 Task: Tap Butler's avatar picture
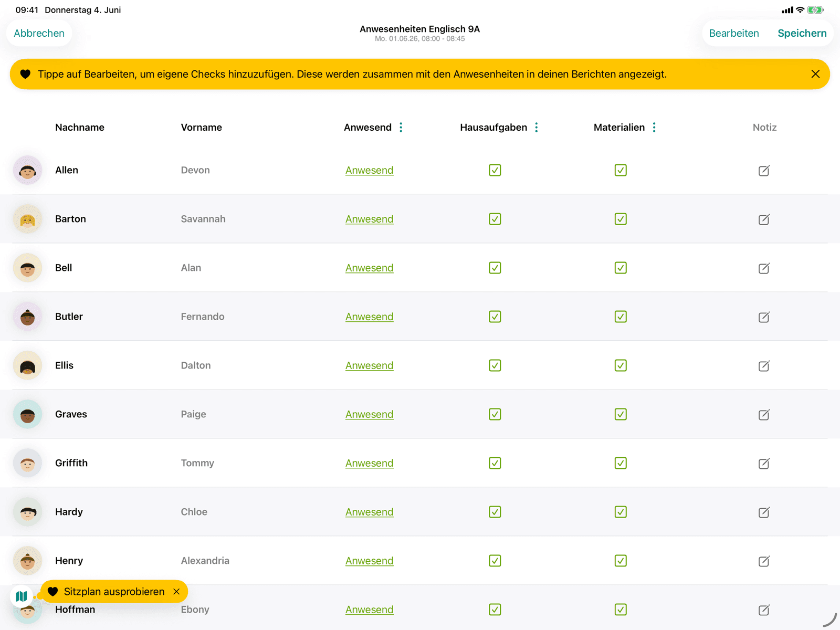point(27,317)
